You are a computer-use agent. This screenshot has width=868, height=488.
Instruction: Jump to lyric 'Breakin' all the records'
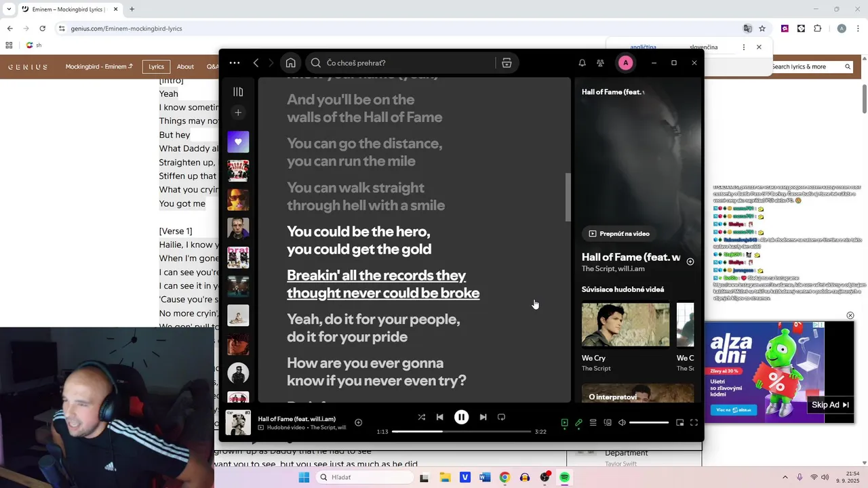coord(383,284)
